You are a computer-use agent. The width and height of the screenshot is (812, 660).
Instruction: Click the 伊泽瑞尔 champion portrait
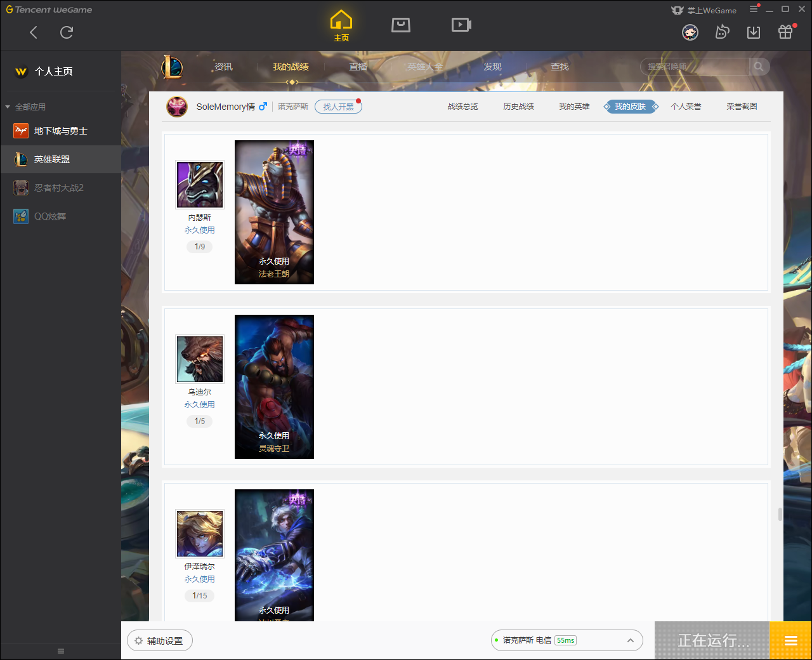pyautogui.click(x=200, y=534)
